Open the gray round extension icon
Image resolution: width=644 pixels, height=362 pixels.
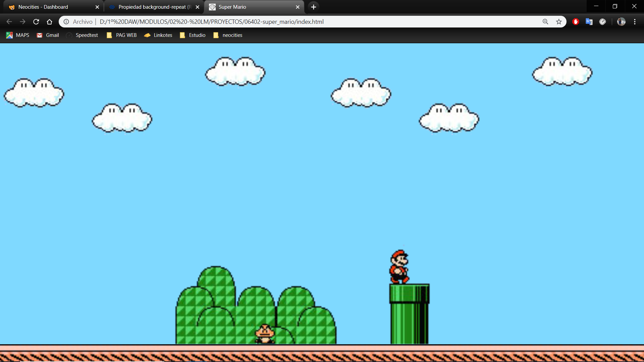(x=603, y=22)
